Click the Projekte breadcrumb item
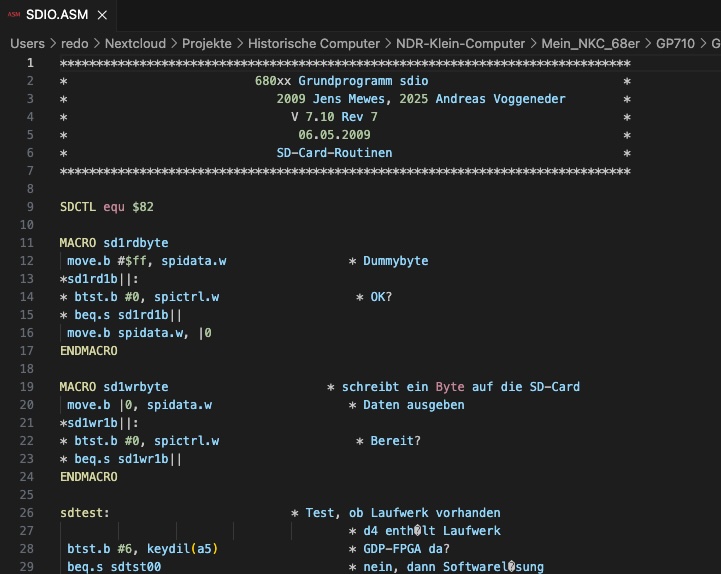This screenshot has width=721, height=574. coord(207,43)
